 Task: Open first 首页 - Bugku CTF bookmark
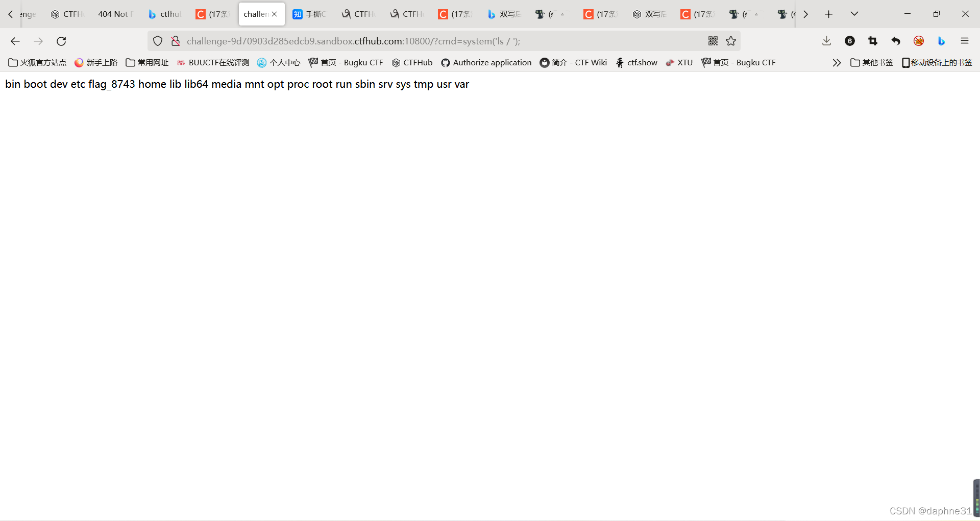[346, 63]
